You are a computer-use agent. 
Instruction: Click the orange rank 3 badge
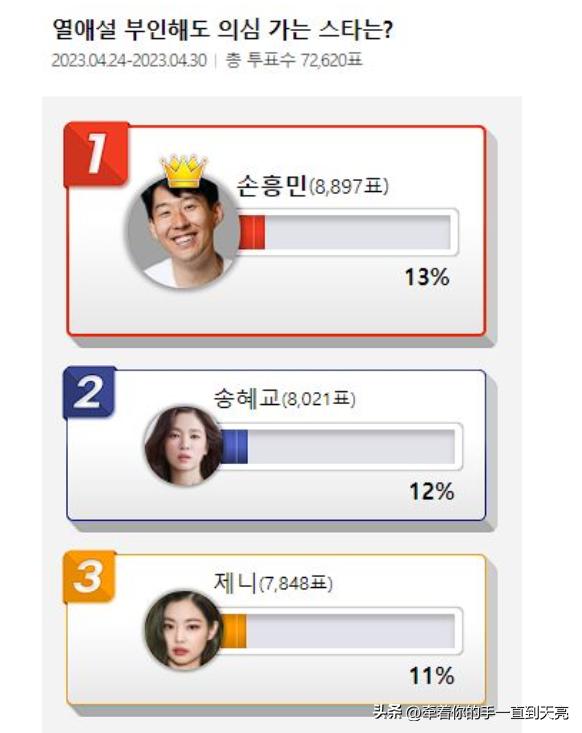(x=89, y=577)
